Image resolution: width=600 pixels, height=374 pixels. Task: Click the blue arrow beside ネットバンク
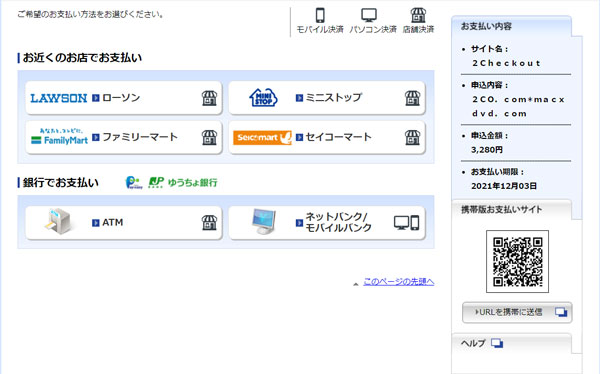pyautogui.click(x=299, y=223)
